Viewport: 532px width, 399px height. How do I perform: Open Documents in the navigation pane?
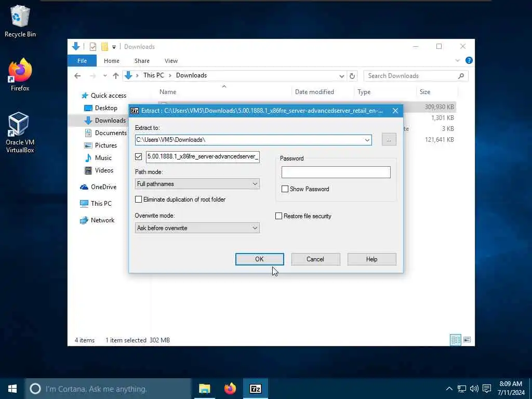coord(105,133)
